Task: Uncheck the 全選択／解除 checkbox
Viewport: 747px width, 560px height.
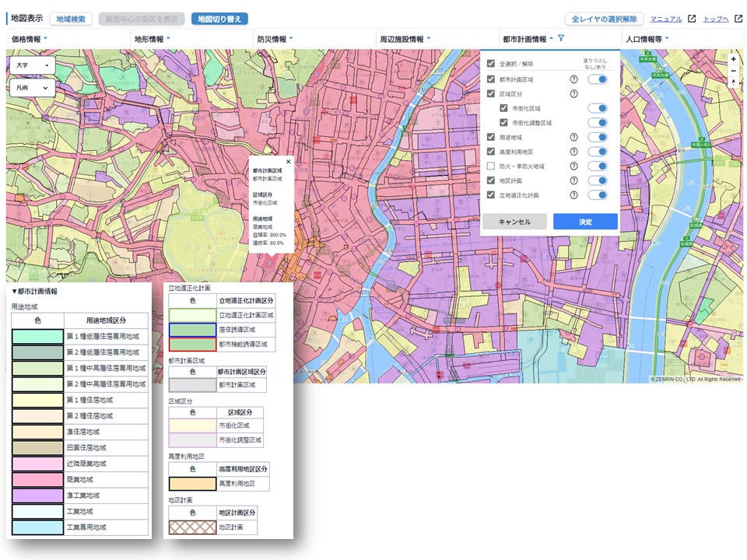Action: tap(491, 64)
